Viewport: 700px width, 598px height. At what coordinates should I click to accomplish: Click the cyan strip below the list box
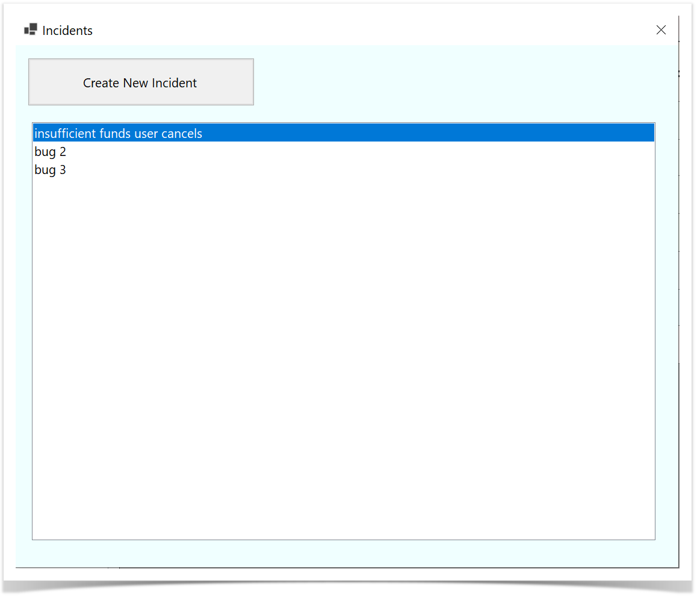(x=343, y=553)
